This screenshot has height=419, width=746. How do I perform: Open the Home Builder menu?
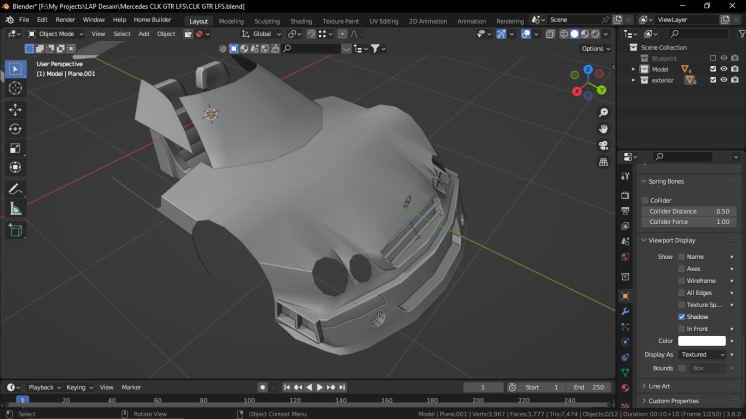pyautogui.click(x=152, y=20)
